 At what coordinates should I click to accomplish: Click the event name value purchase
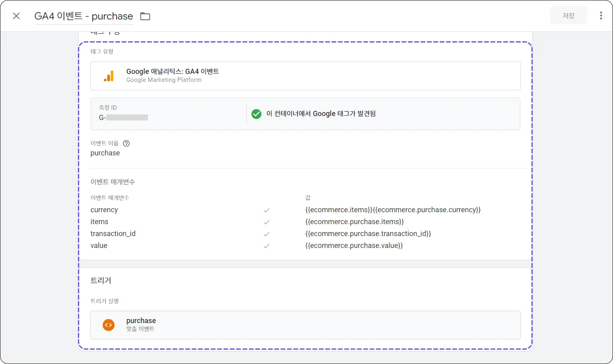(x=105, y=153)
